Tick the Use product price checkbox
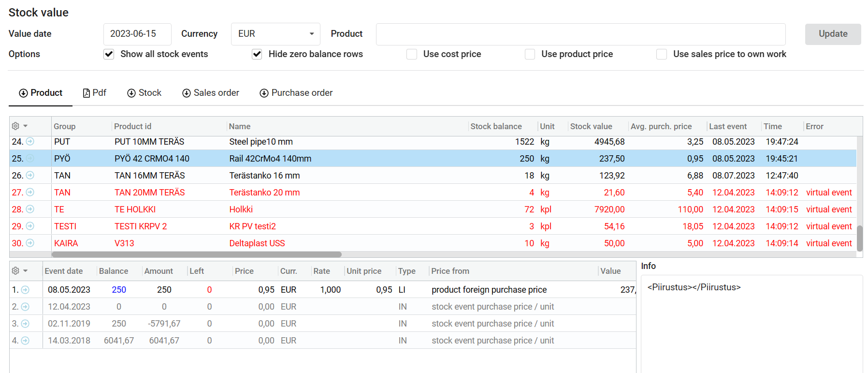 [x=530, y=54]
